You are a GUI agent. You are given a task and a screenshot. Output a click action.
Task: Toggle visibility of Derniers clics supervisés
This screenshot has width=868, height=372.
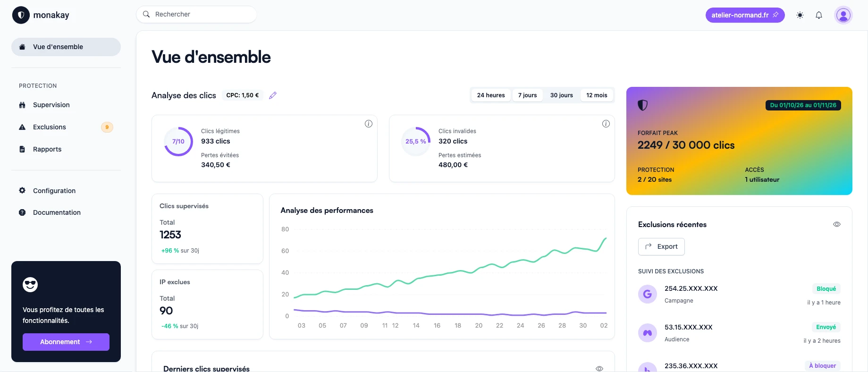(599, 369)
